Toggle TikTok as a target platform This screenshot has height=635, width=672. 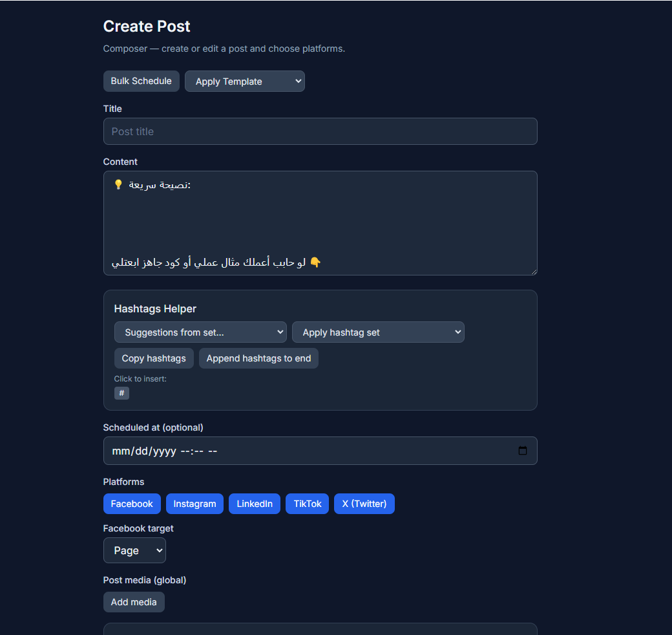point(307,504)
